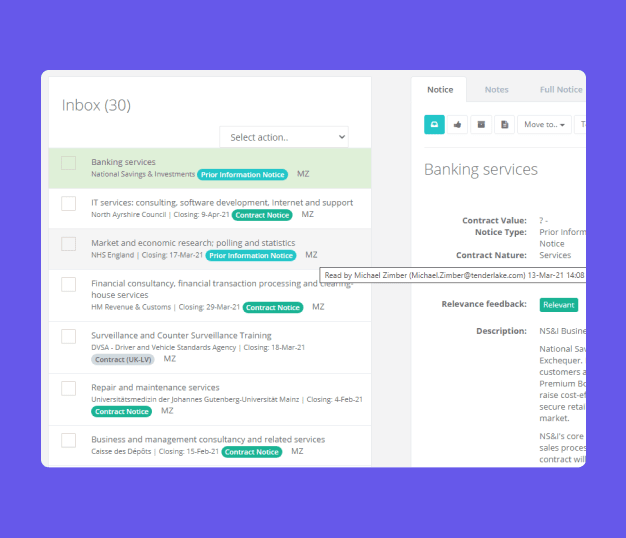Click the Relevance feedback label

(484, 304)
